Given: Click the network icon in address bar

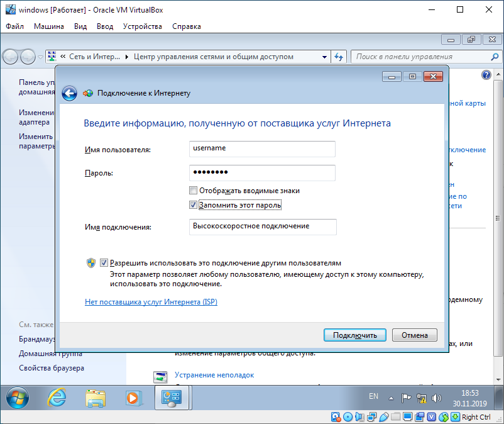Looking at the screenshot, I should [x=52, y=56].
